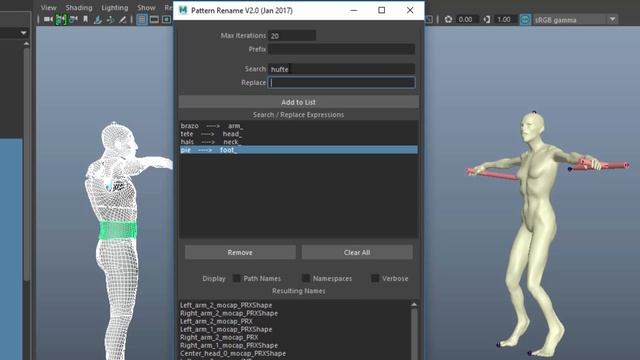The width and height of the screenshot is (640, 360).
Task: Toggle the viewport Grid icon
Action: pos(142,19)
